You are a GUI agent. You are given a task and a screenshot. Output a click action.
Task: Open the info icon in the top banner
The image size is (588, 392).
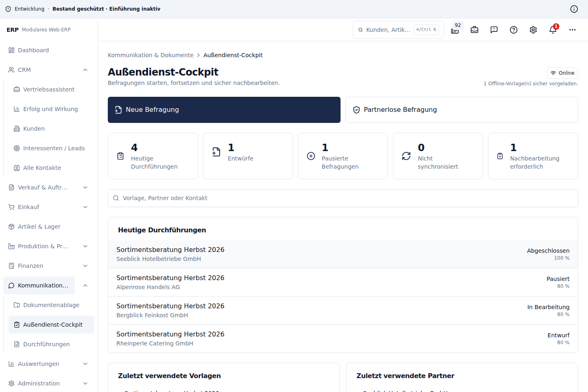574,9
